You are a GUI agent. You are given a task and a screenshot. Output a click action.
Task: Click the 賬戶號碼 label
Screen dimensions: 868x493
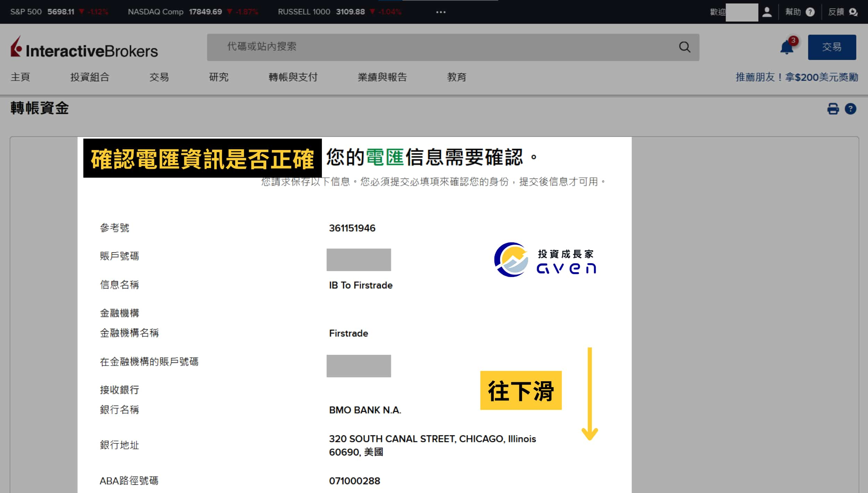119,256
